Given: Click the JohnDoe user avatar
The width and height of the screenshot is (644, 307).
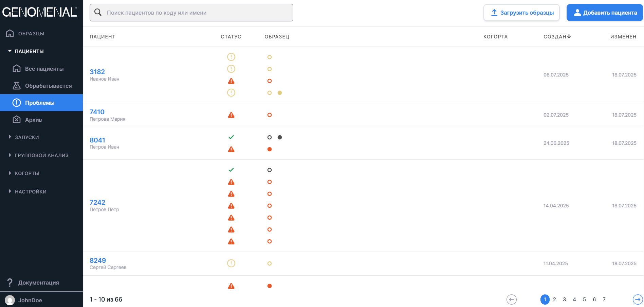Looking at the screenshot, I should pos(10,300).
